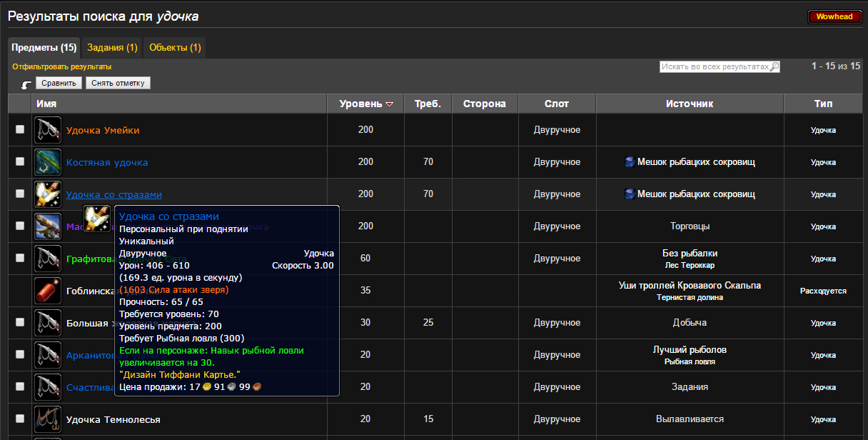This screenshot has height=440, width=868.
Task: Sort by the Источник column header
Action: click(x=690, y=104)
